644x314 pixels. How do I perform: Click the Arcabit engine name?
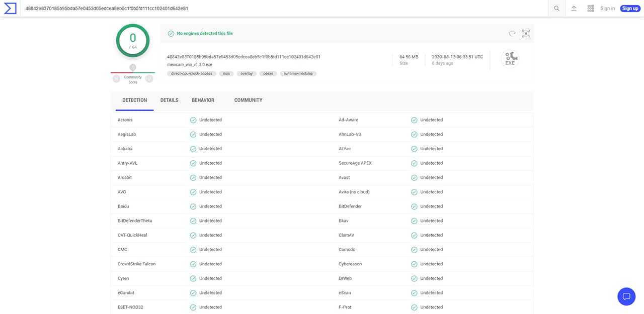pyautogui.click(x=125, y=178)
